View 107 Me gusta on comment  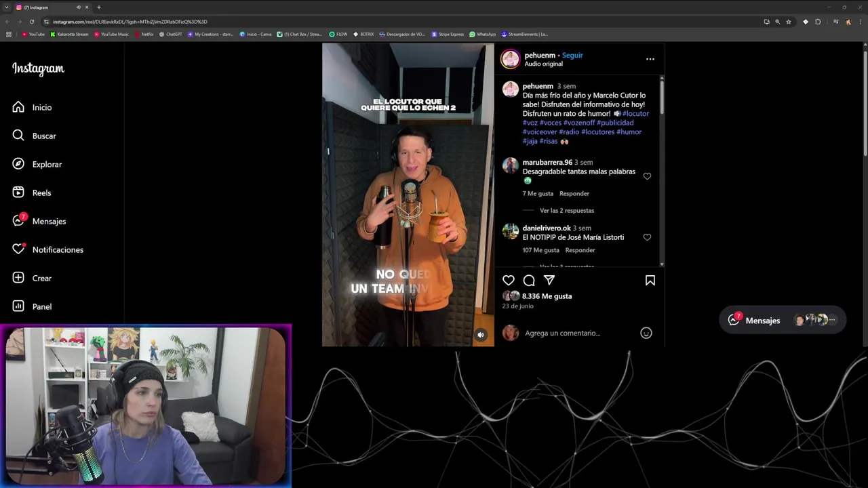pos(540,250)
